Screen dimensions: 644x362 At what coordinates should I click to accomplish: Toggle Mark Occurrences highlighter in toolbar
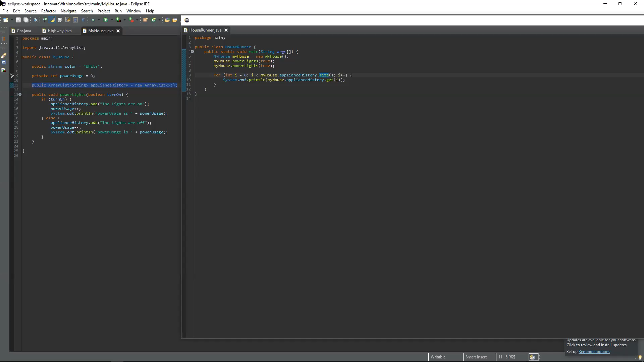pyautogui.click(x=52, y=20)
